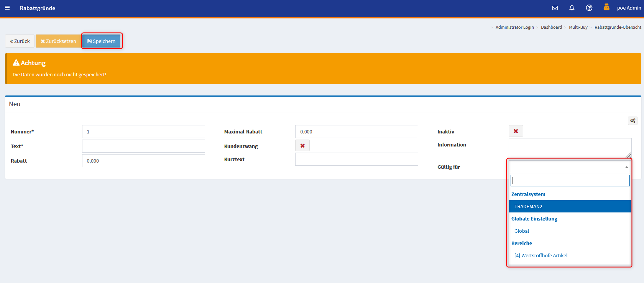Image resolution: width=644 pixels, height=283 pixels.
Task: Open the messages envelope icon
Action: pos(555,8)
